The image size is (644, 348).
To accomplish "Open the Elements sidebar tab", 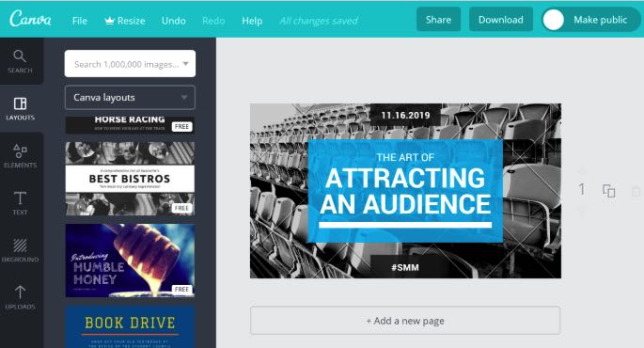I will pos(20,156).
